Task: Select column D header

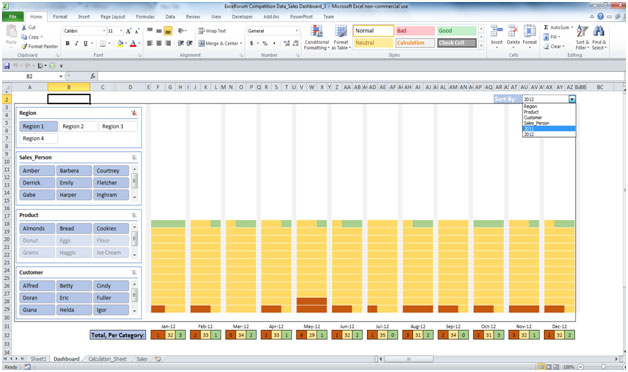Action: coord(130,87)
